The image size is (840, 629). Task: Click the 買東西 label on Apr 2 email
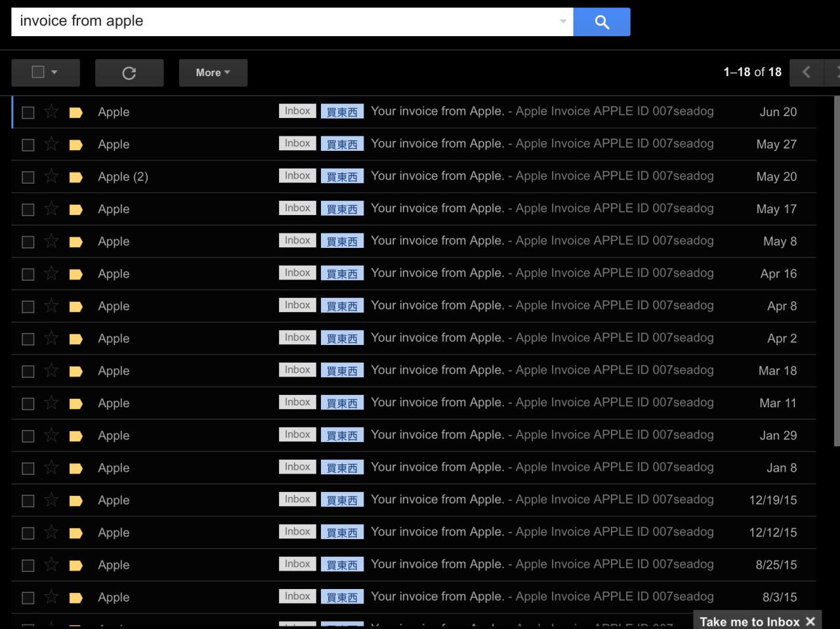coord(342,338)
